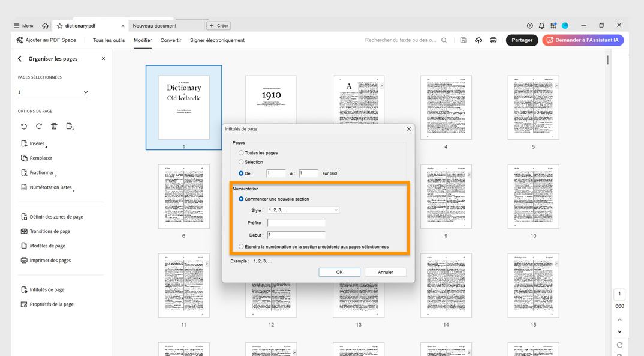Open the Style numbering dropdown
This screenshot has height=356, width=644.
pos(303,210)
